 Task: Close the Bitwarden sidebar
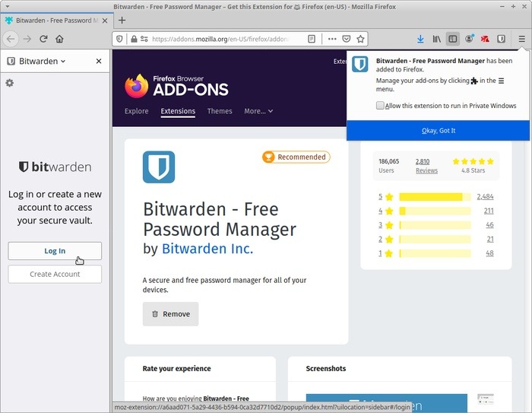tap(99, 61)
